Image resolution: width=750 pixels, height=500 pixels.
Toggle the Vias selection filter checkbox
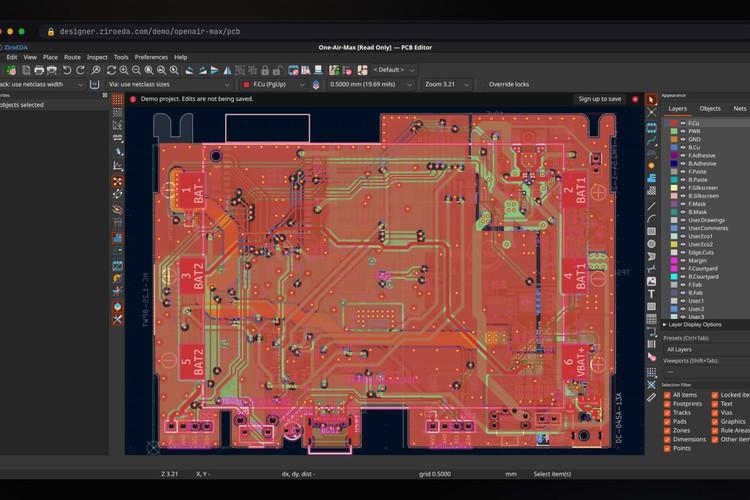pyautogui.click(x=715, y=413)
